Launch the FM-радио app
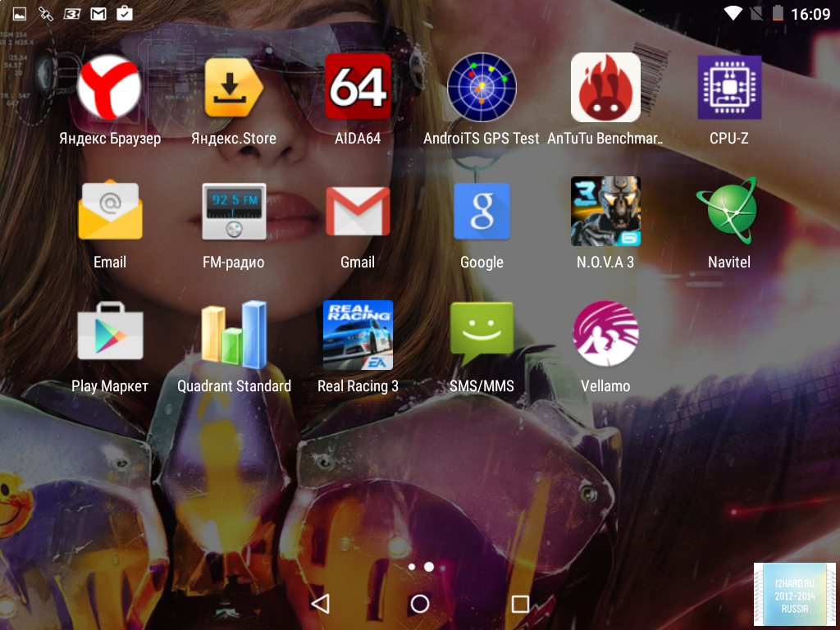 pos(234,212)
